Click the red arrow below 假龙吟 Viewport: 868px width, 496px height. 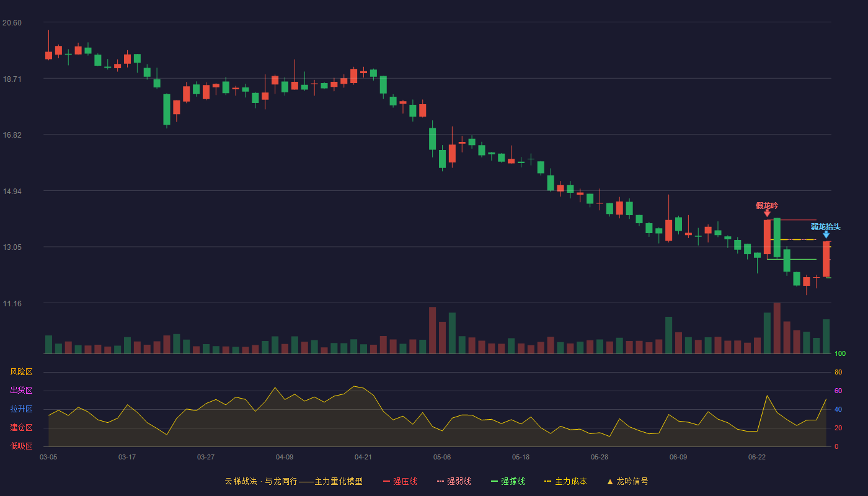click(x=767, y=213)
